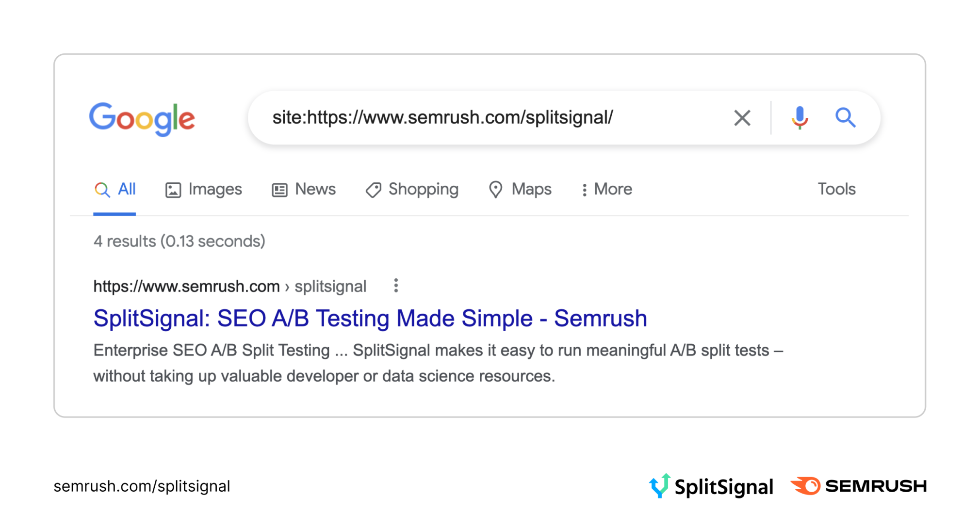
Task: Click the Shopping tag icon
Action: coord(373,190)
